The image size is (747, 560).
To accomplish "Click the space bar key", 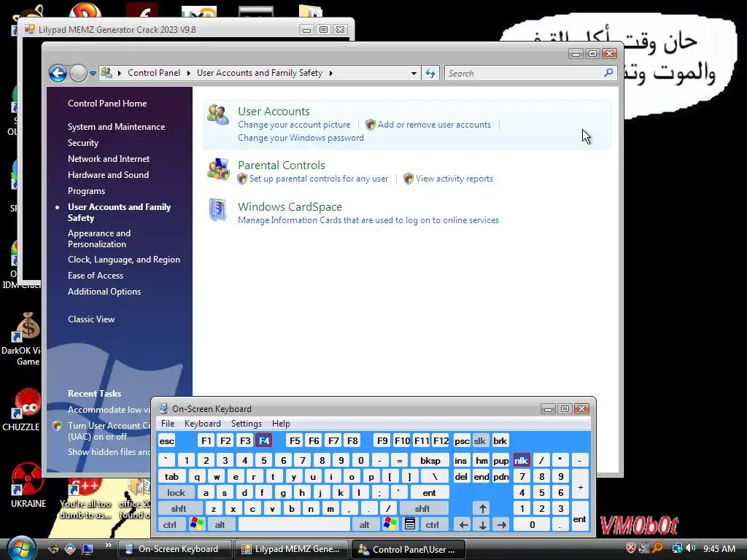I will point(294,525).
